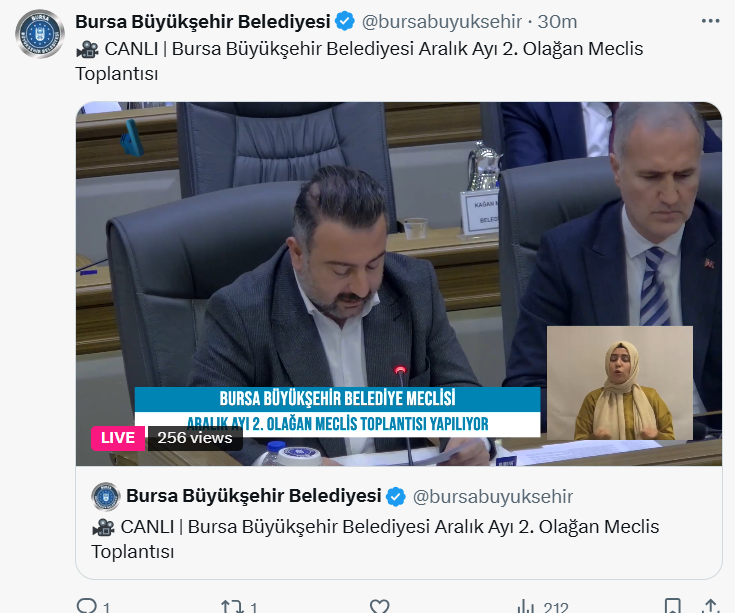Viewport: 735px width, 613px height.
Task: Click the blue verified badge beside the author name
Action: 345,22
